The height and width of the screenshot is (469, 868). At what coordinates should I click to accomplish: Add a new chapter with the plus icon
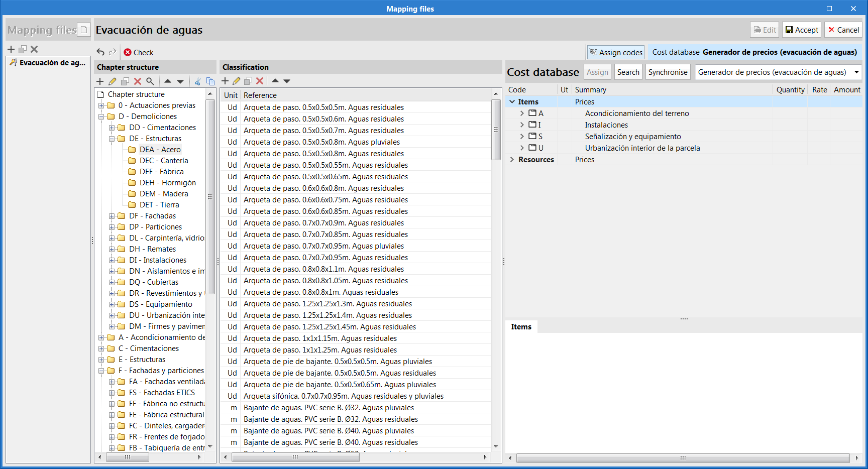click(100, 81)
